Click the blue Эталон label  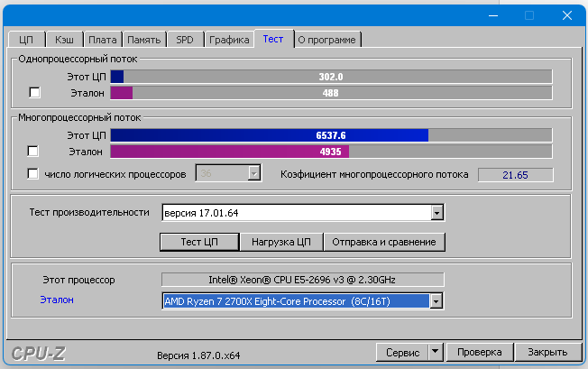tap(57, 300)
